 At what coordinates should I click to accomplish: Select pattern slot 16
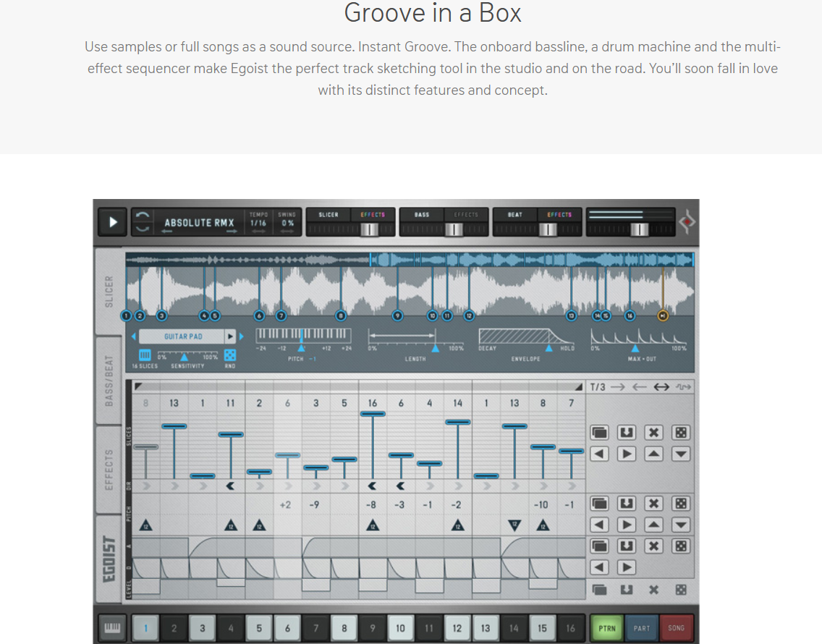click(x=570, y=628)
